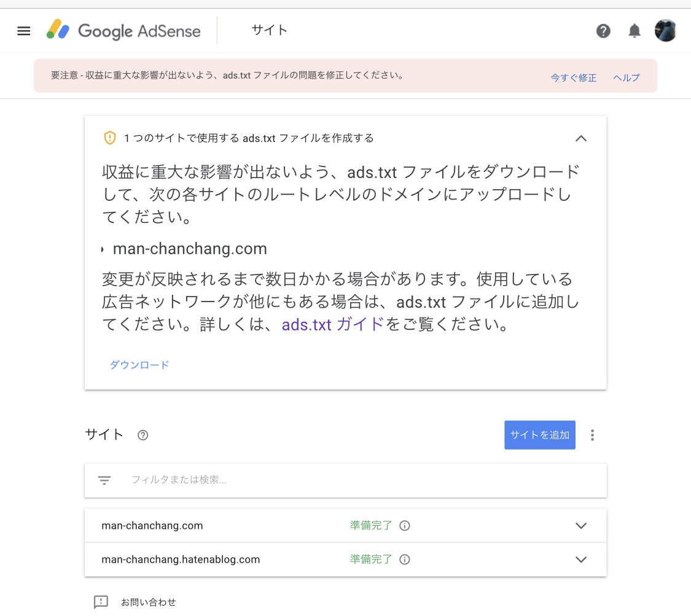Click the help icon next to サイト heading
This screenshot has width=691, height=616.
[x=142, y=435]
